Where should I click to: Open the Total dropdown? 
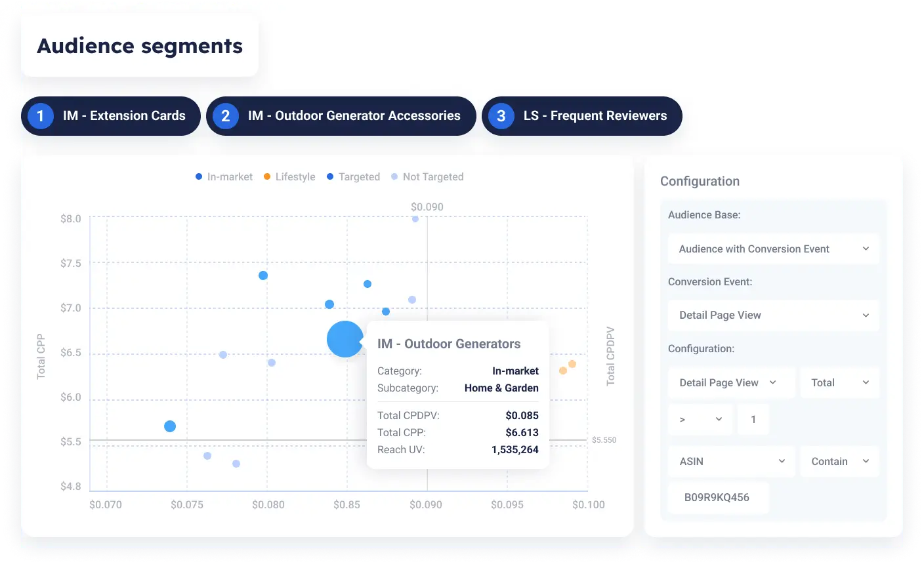(x=839, y=383)
